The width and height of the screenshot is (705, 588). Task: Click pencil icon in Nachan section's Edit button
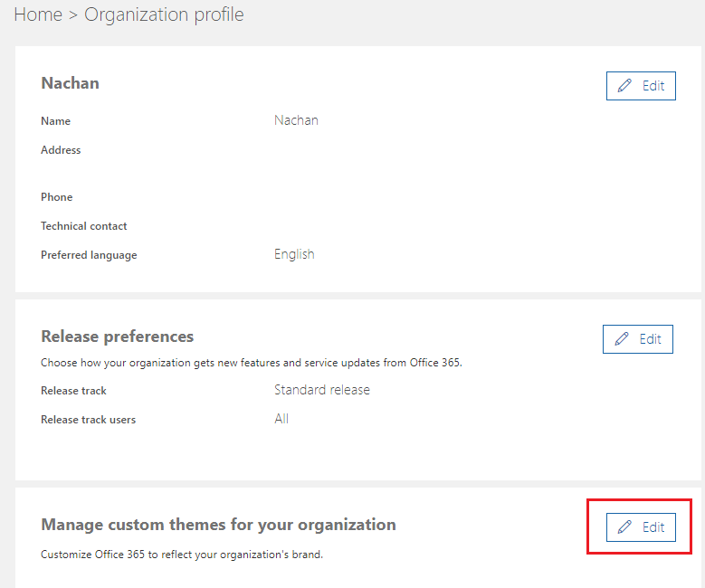624,86
